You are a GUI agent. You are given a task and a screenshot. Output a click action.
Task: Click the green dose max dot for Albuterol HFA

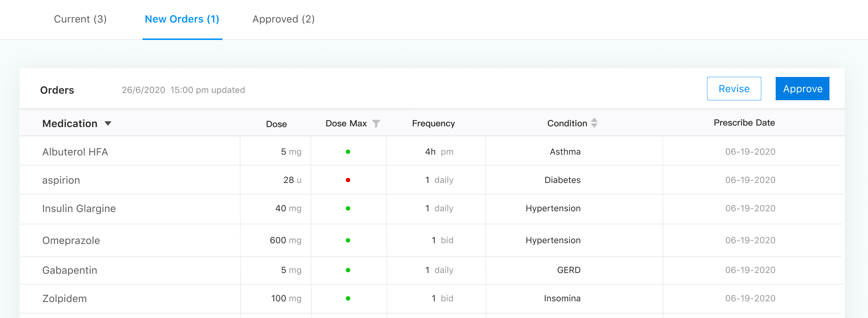coord(348,152)
